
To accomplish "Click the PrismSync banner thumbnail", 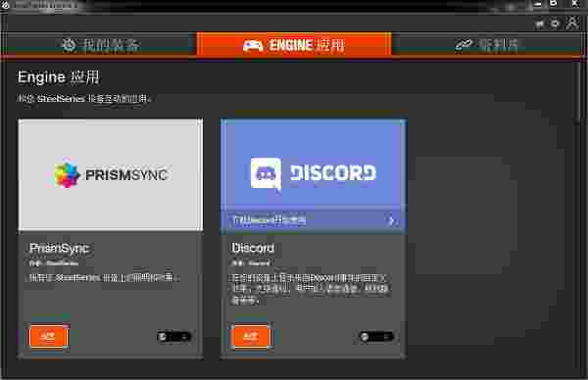I will 111,174.
